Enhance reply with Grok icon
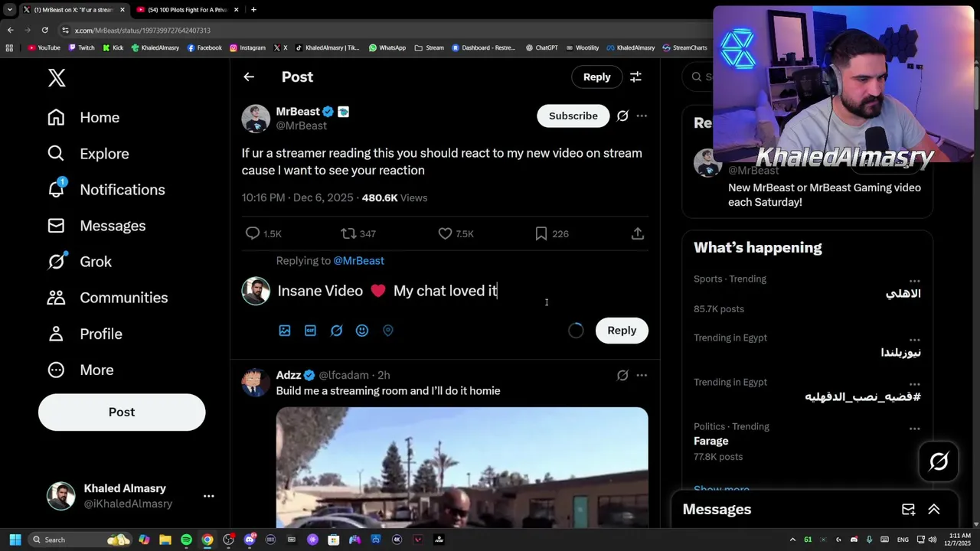This screenshot has width=980, height=551. [336, 331]
